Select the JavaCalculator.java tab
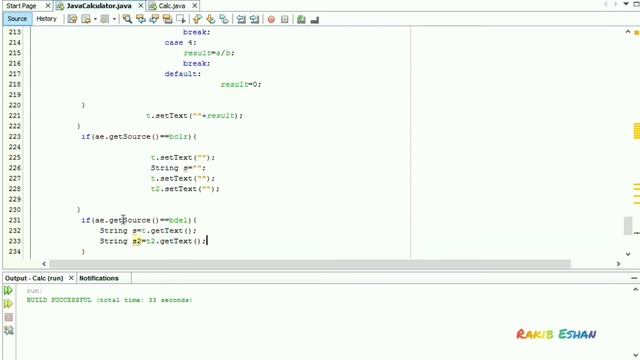The height and width of the screenshot is (360, 640). (99, 6)
